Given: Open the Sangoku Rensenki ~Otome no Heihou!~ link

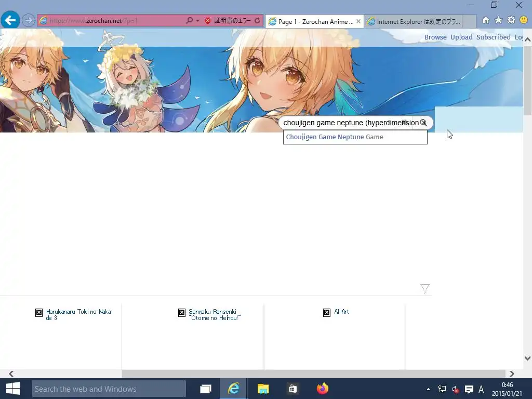Looking at the screenshot, I should pos(215,314).
